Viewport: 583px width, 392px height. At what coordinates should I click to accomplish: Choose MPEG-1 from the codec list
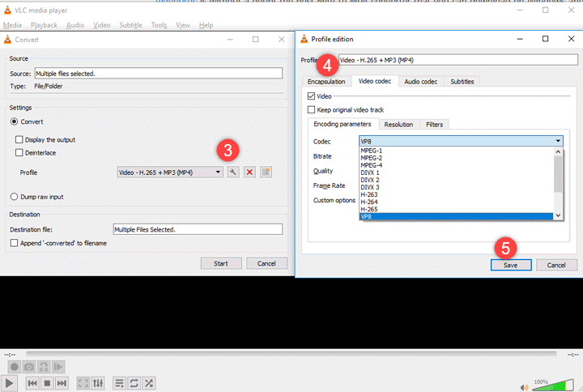pos(456,151)
